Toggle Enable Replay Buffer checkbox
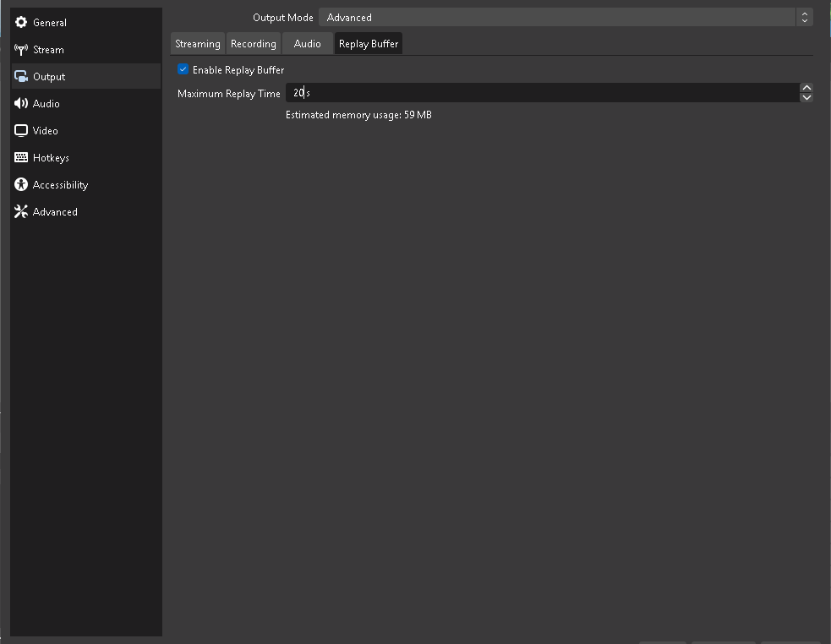The image size is (831, 644). (x=183, y=69)
